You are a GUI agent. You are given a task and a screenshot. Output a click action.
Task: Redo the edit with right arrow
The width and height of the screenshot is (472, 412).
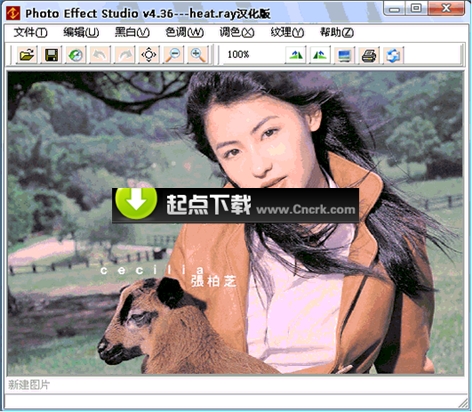[x=124, y=55]
